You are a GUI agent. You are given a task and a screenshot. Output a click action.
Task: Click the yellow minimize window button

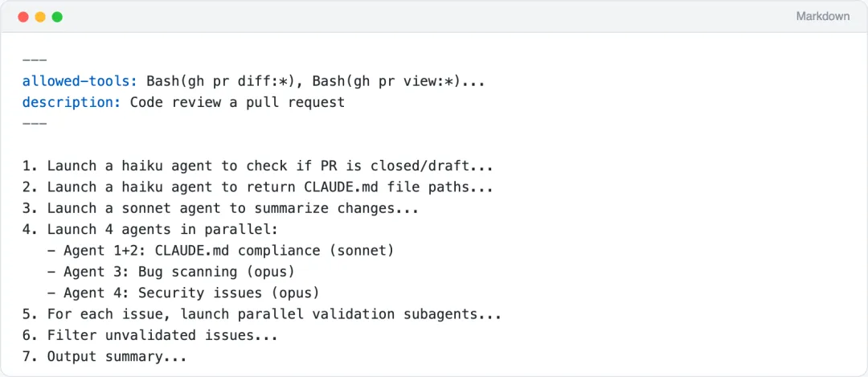click(40, 17)
